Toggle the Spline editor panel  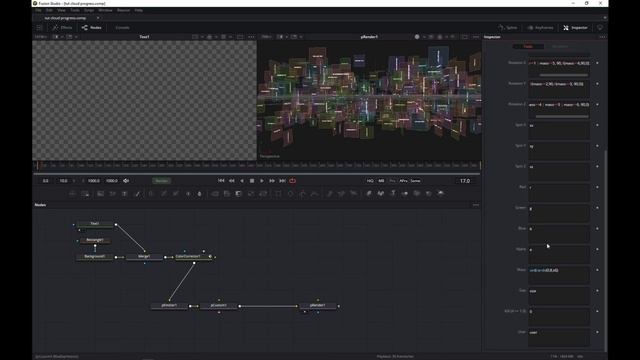click(508, 28)
